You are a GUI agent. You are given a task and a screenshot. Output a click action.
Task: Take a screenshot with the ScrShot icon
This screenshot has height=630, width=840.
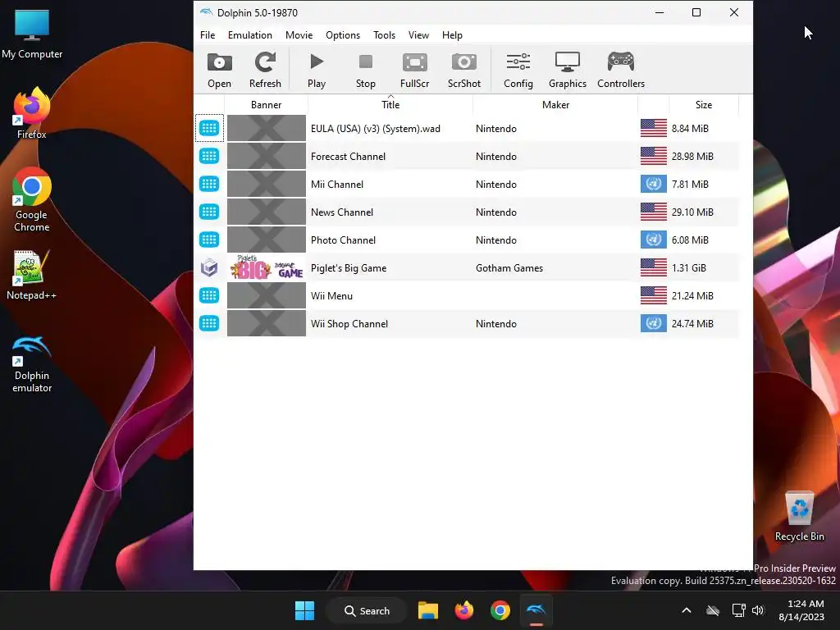(464, 71)
